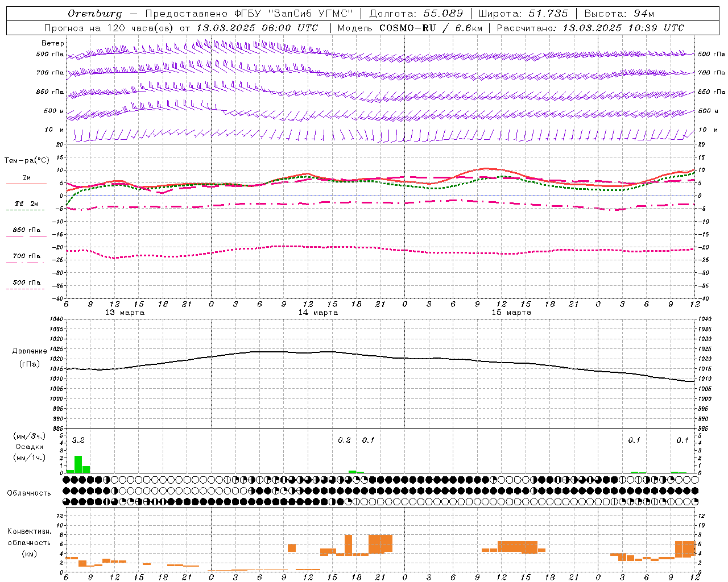Click the 14 марта date label
The image size is (728, 582).
[318, 313]
